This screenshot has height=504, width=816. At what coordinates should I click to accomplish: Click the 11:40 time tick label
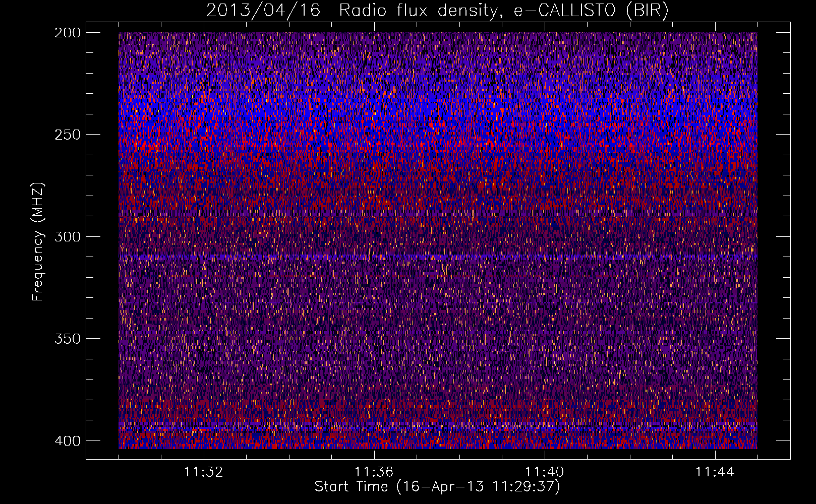coord(545,472)
